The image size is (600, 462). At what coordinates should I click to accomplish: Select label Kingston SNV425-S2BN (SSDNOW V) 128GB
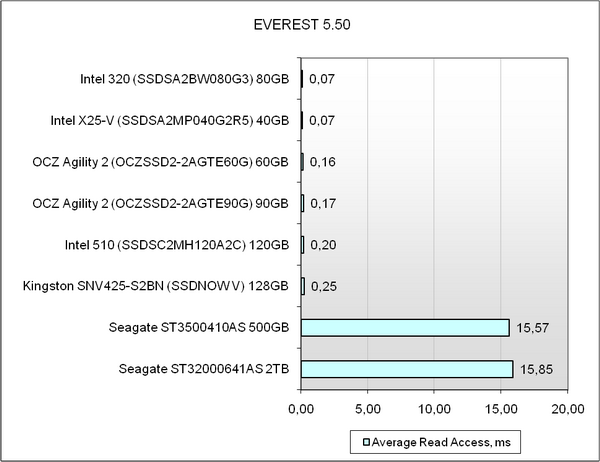156,286
